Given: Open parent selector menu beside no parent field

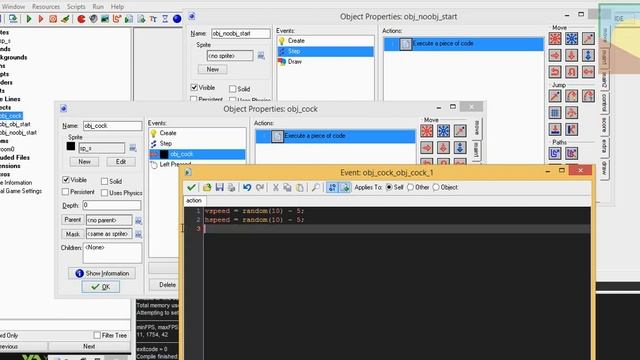Looking at the screenshot, I should pyautogui.click(x=138, y=221).
